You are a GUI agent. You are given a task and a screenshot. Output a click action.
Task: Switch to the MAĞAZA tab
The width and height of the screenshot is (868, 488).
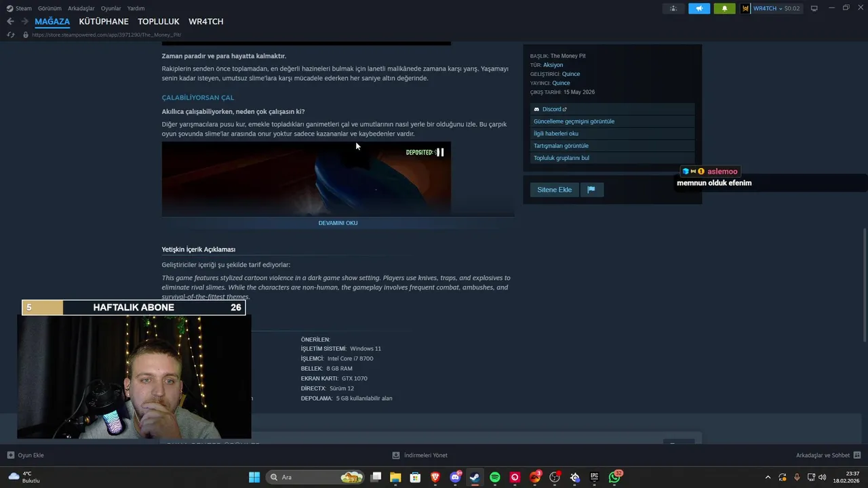click(x=52, y=22)
